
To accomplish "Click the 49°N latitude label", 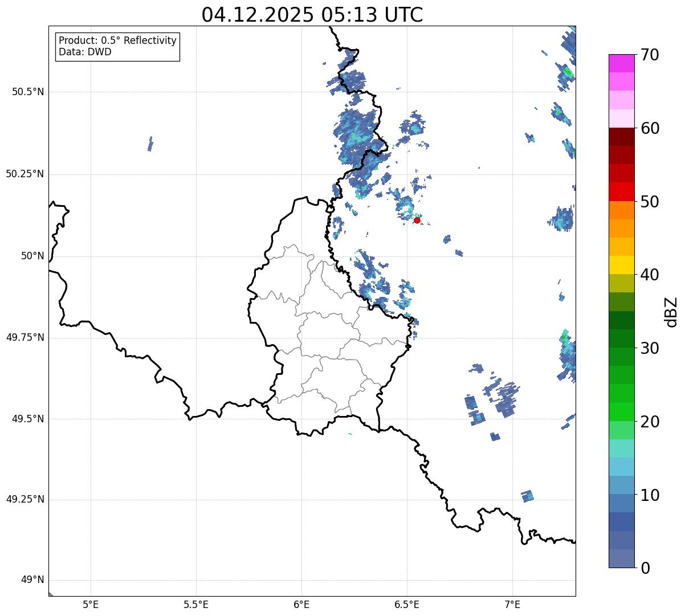I will (32, 580).
